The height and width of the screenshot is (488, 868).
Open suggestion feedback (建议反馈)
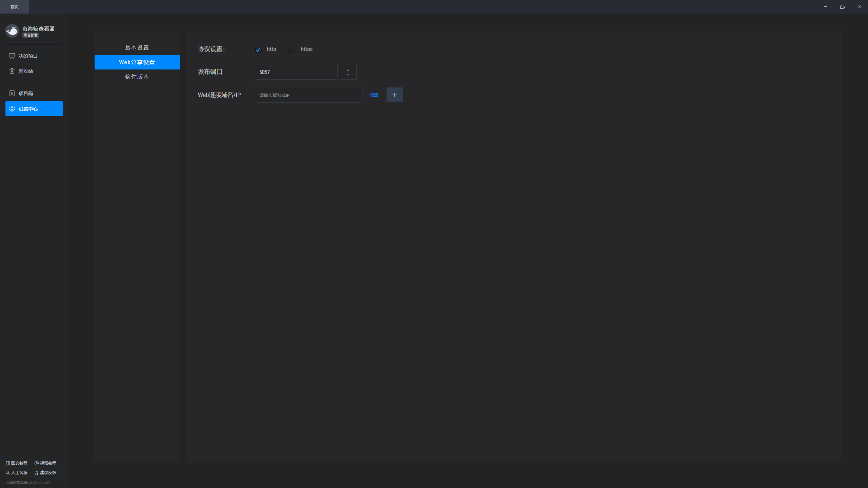(45, 473)
